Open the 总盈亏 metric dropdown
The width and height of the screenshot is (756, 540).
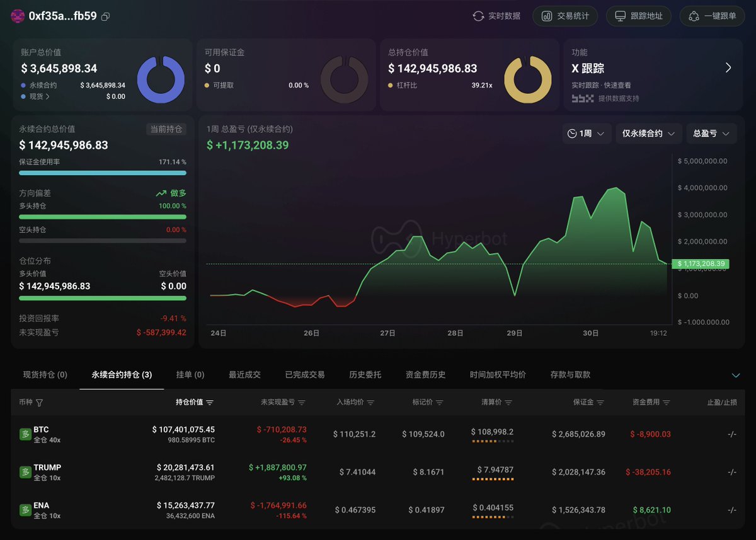click(711, 134)
